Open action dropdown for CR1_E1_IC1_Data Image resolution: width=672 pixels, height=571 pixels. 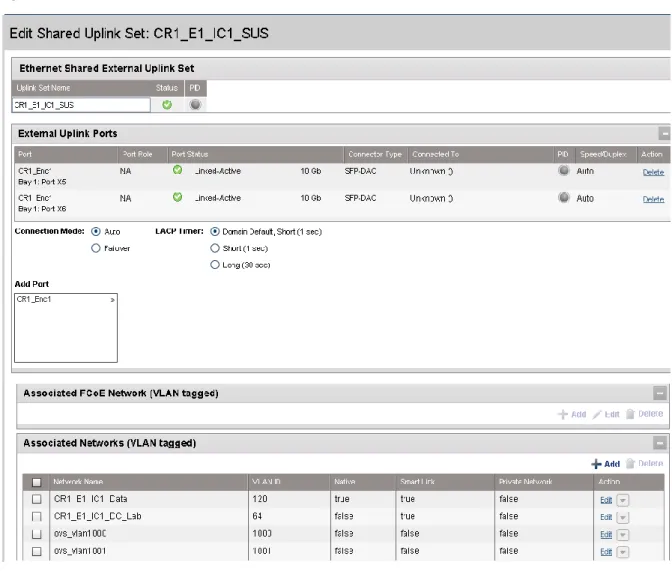click(x=623, y=500)
